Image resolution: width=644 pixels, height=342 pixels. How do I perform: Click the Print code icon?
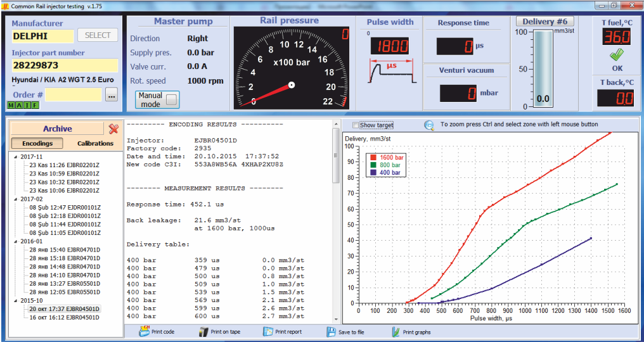[145, 331]
